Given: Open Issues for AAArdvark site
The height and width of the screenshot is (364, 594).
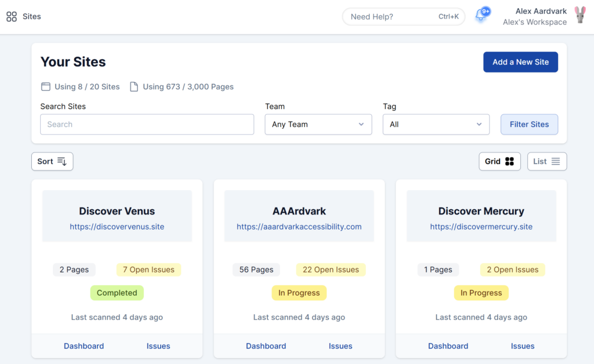Looking at the screenshot, I should [x=341, y=346].
